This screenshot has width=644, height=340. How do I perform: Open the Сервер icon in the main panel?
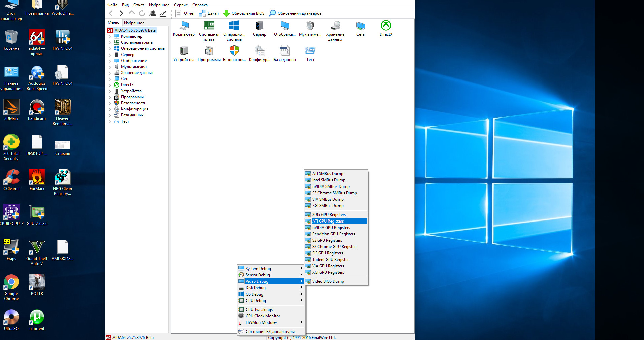pyautogui.click(x=259, y=29)
